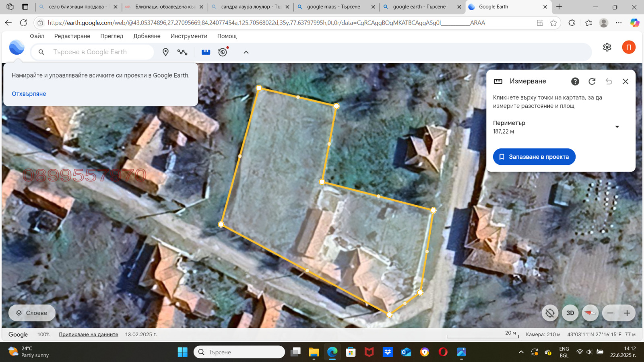Open the historical imagery clock icon

tap(223, 52)
